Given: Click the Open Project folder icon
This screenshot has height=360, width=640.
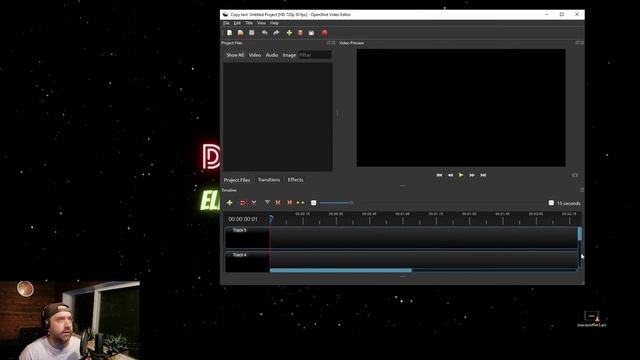Looking at the screenshot, I should click(240, 33).
